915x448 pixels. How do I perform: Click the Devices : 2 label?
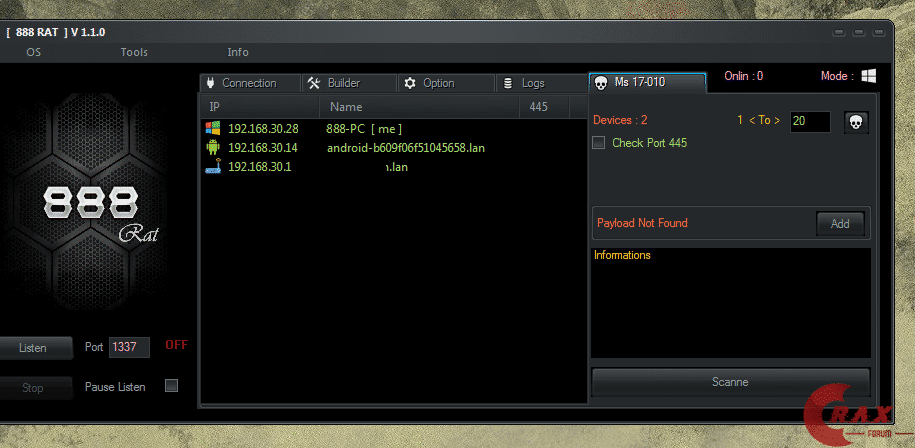click(620, 120)
